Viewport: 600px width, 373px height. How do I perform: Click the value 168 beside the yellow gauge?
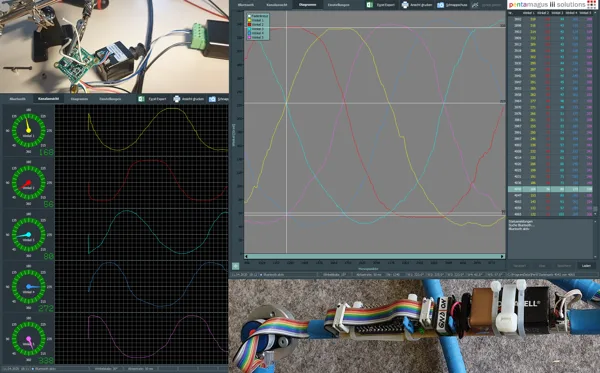tap(46, 152)
